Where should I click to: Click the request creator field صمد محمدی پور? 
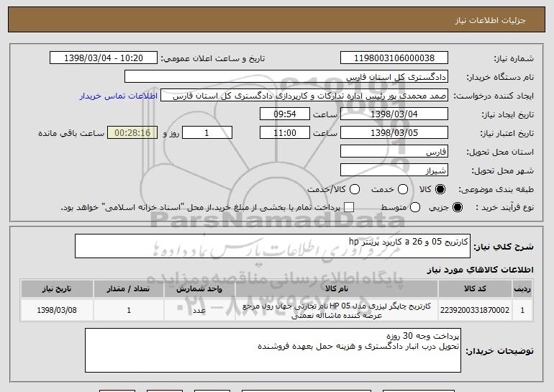pos(304,96)
